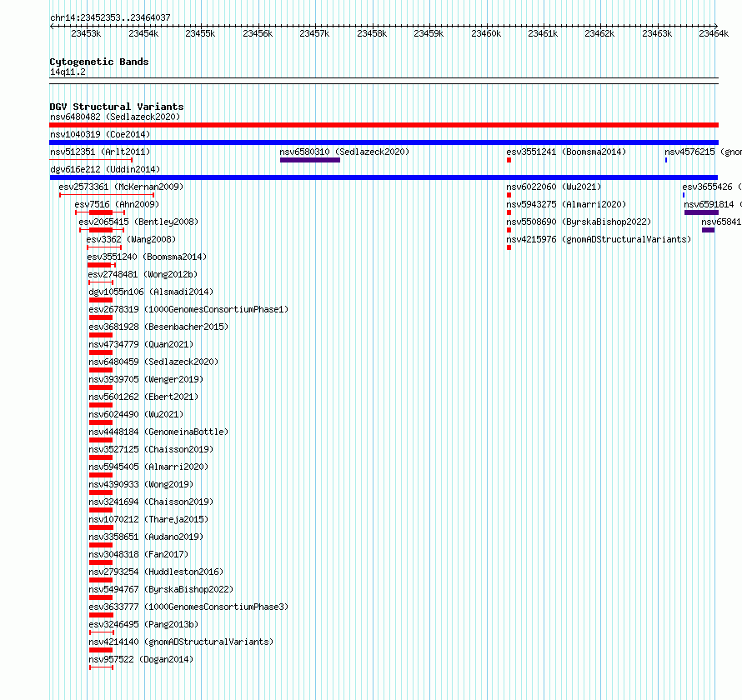
Task: Click nsv957522 (Dogan2014) label
Action: pyautogui.click(x=141, y=659)
